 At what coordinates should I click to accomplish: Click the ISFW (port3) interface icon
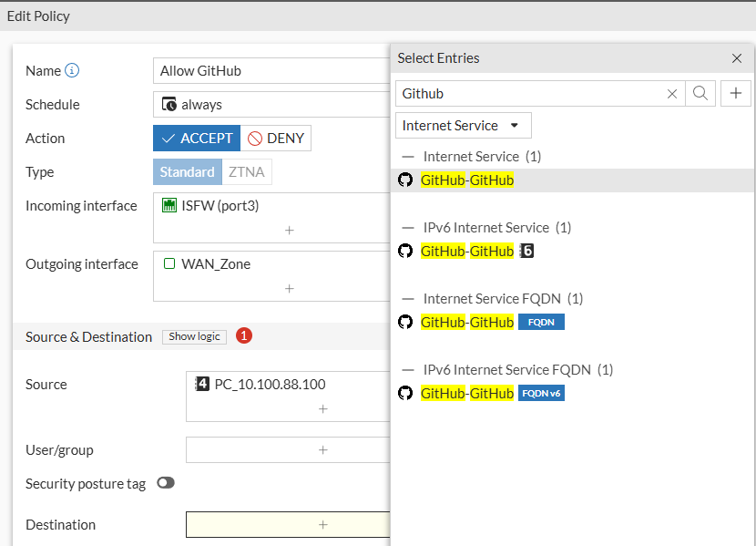pyautogui.click(x=168, y=205)
